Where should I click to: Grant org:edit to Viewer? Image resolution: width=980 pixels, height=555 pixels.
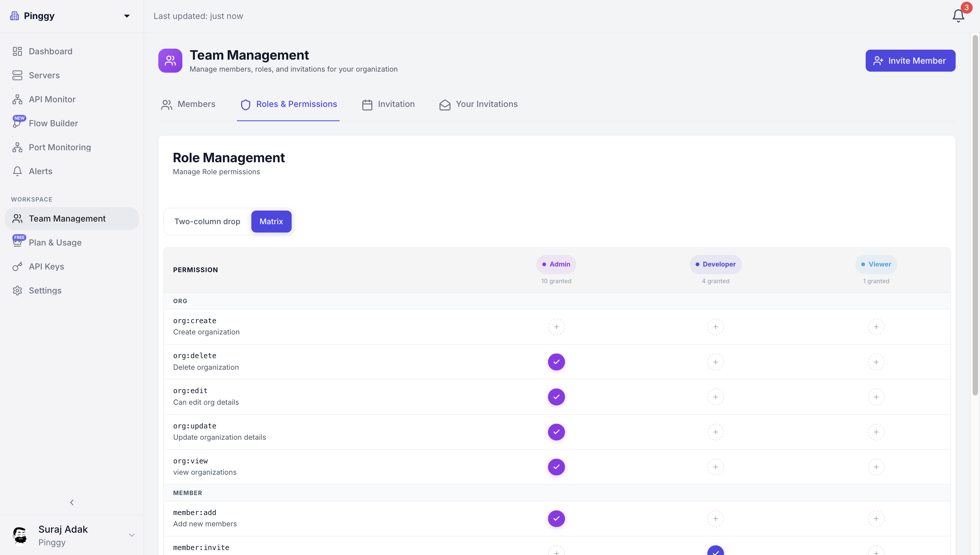876,397
